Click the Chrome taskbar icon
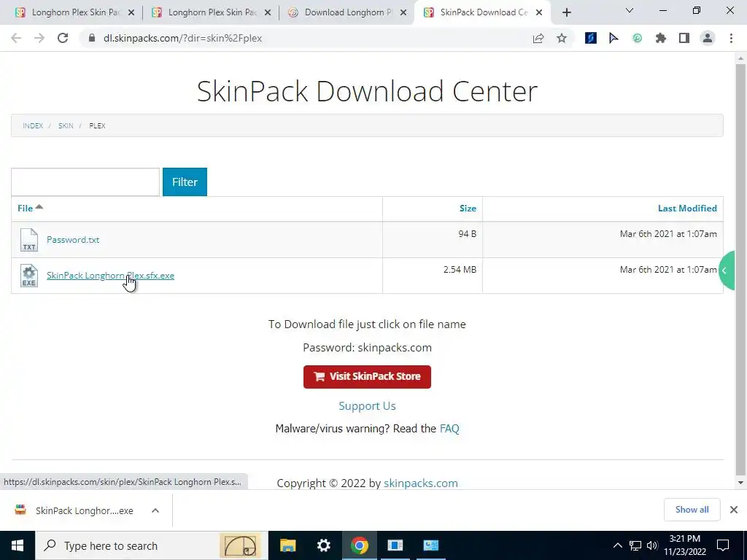 point(359,545)
